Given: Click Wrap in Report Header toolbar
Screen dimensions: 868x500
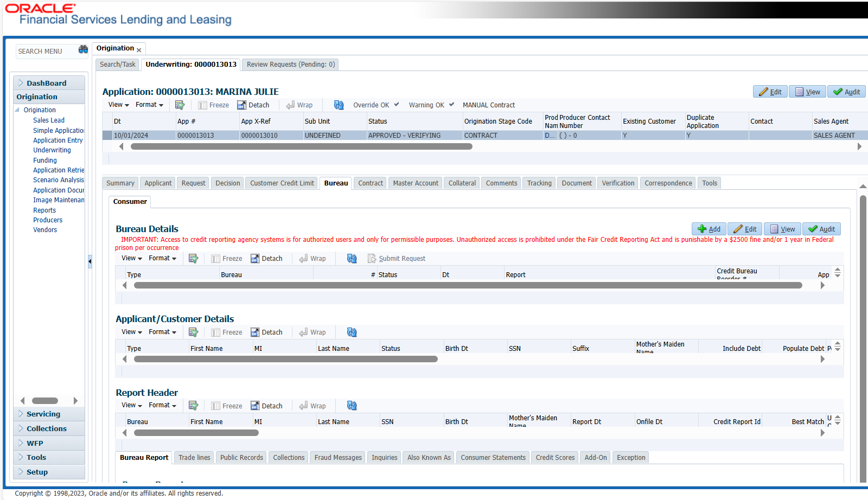Looking at the screenshot, I should coord(312,406).
